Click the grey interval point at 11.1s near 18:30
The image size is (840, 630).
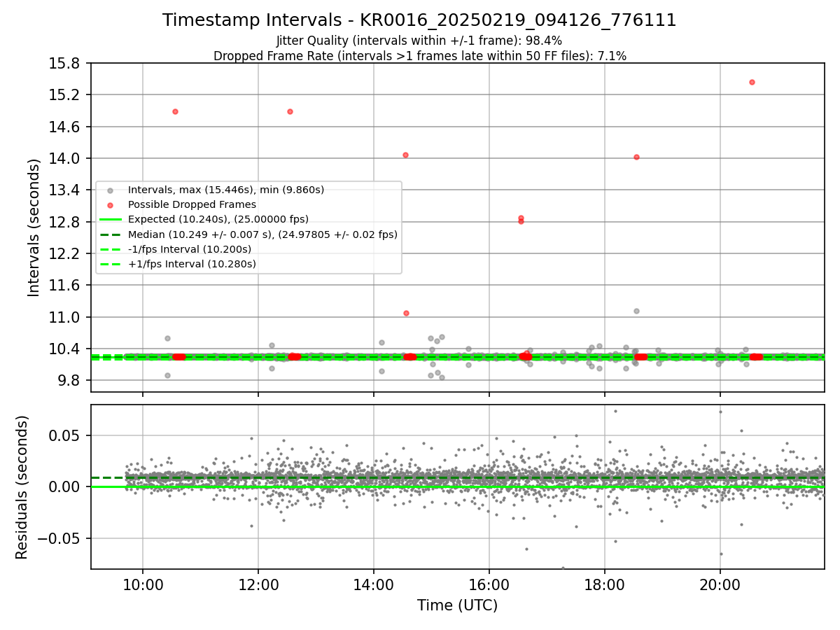636,311
